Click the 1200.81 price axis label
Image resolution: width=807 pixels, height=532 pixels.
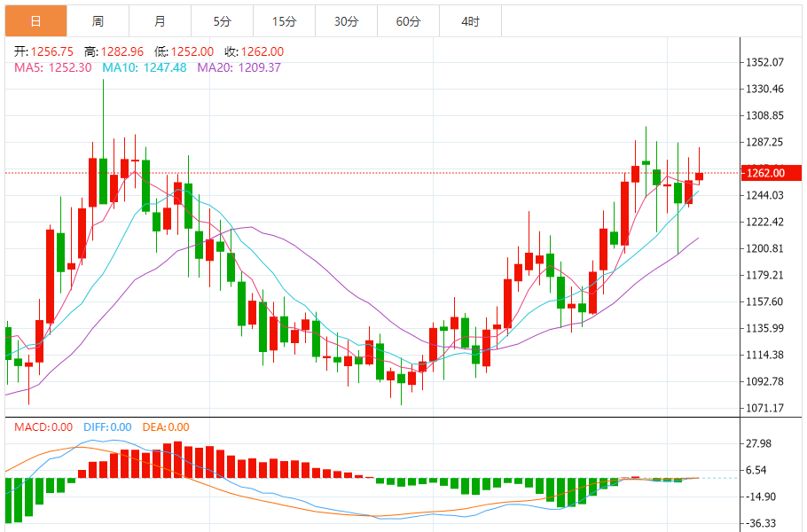(764, 248)
